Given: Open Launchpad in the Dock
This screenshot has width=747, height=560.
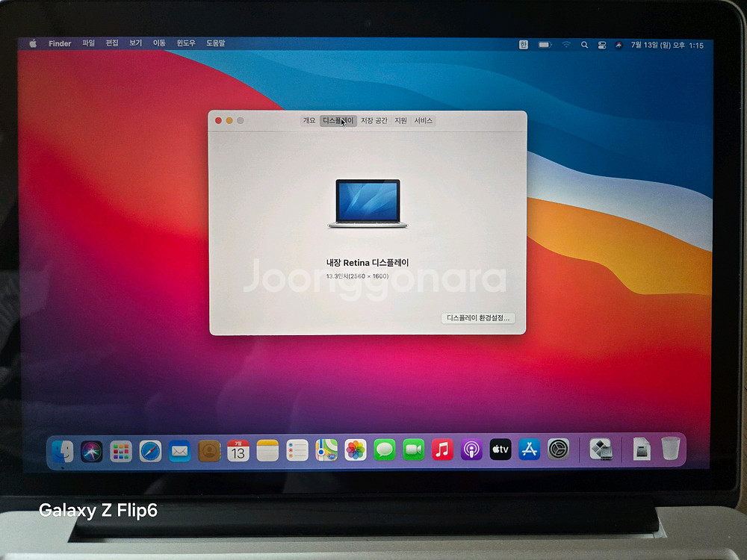Looking at the screenshot, I should 121,450.
